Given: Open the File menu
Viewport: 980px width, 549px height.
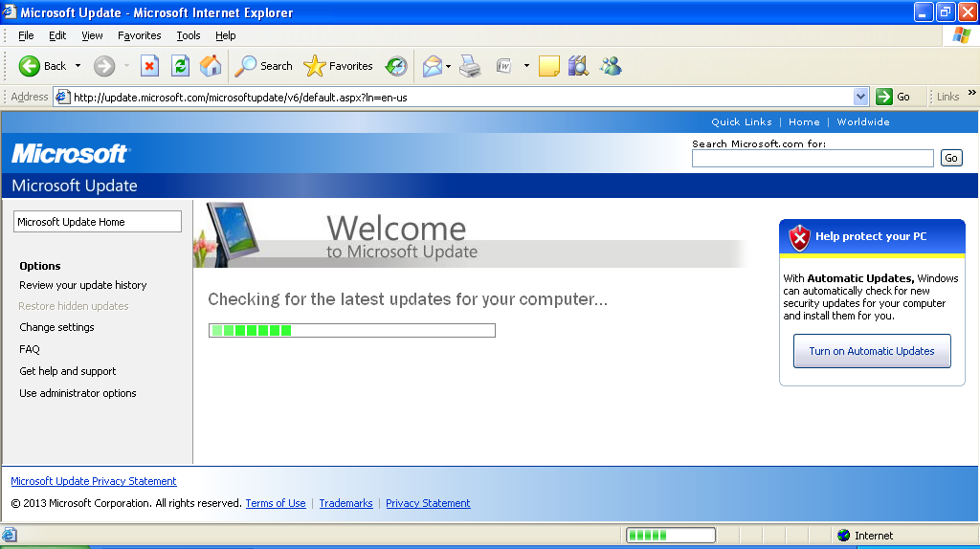Looking at the screenshot, I should (x=26, y=35).
